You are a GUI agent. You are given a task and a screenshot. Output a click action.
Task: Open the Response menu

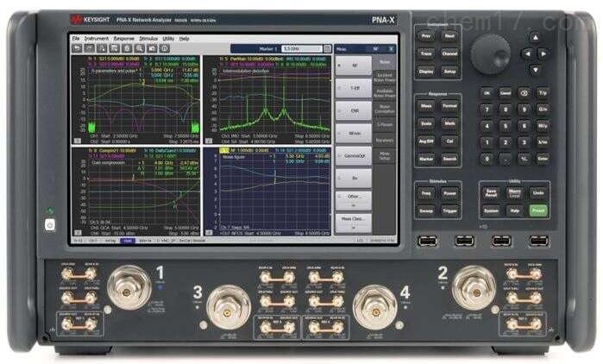(123, 39)
